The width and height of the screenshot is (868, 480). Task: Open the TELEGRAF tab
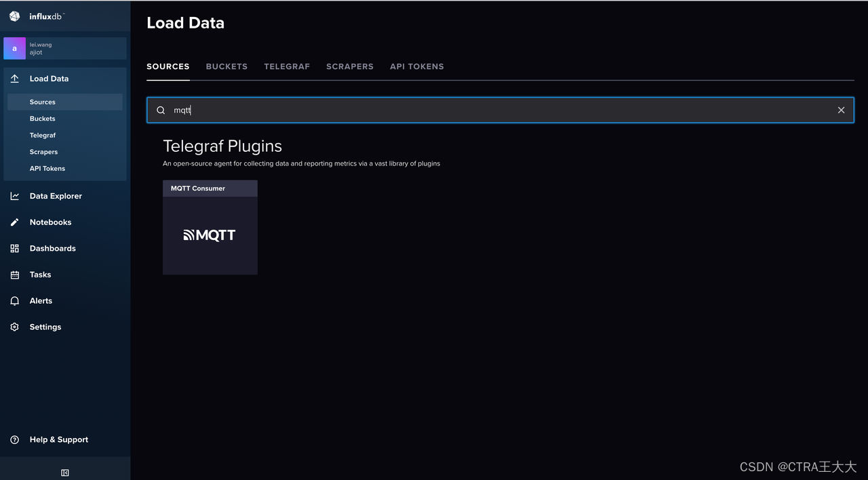[287, 66]
